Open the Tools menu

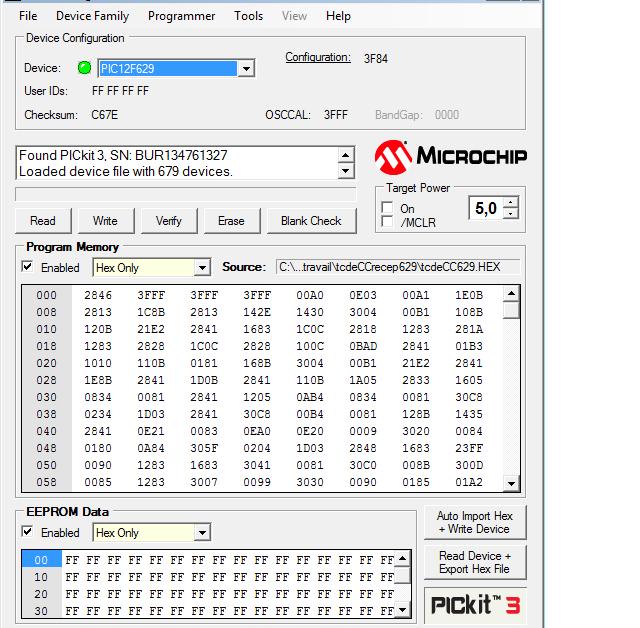pyautogui.click(x=248, y=16)
